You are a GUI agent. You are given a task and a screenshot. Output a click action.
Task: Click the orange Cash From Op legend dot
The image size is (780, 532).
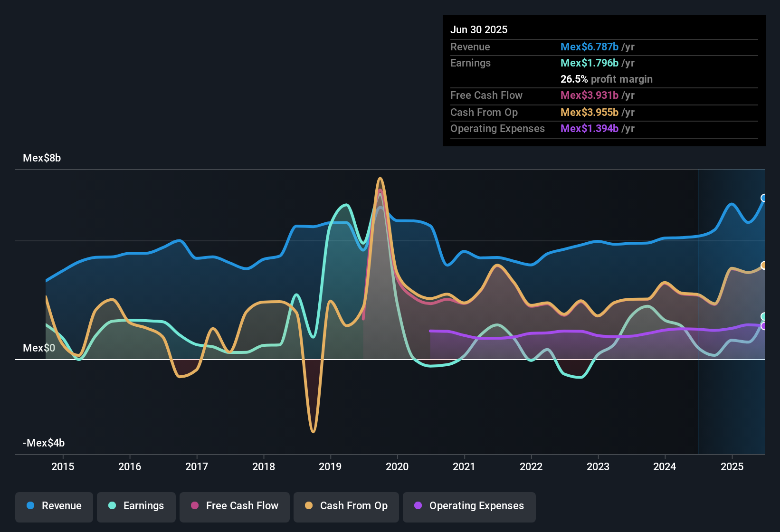(308, 506)
